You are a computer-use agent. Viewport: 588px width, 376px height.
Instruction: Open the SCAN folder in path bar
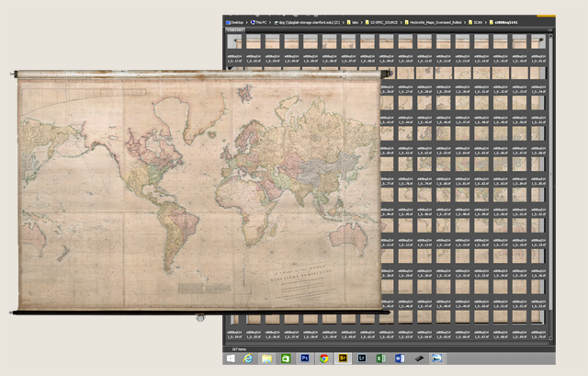click(478, 20)
